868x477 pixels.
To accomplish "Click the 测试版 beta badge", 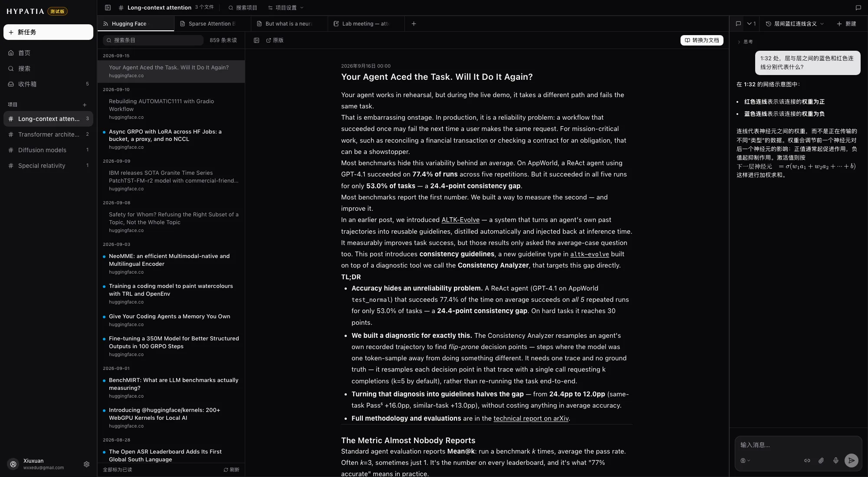I will (58, 11).
